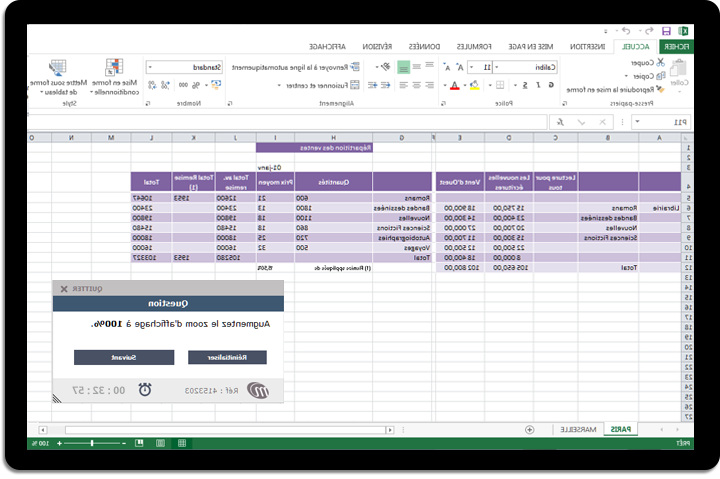This screenshot has height=479, width=720.
Task: Select the MARSEILLE sheet tab
Action: (578, 429)
